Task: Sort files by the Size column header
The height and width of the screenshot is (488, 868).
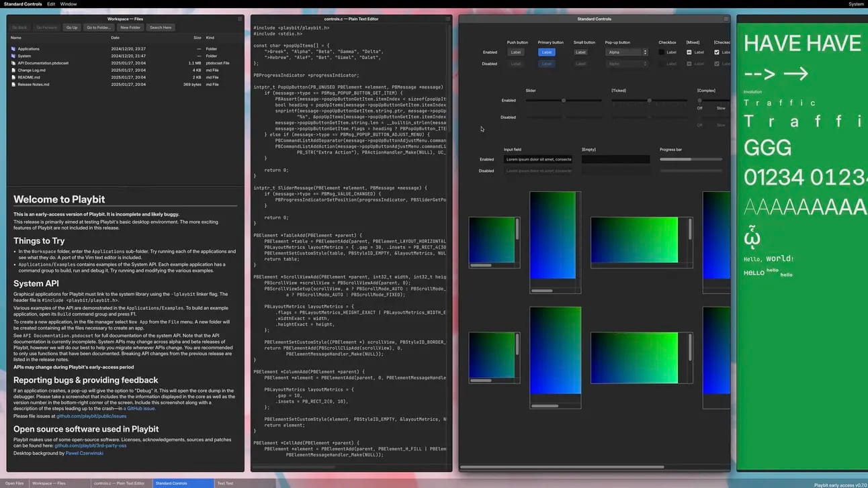Action: pos(198,38)
